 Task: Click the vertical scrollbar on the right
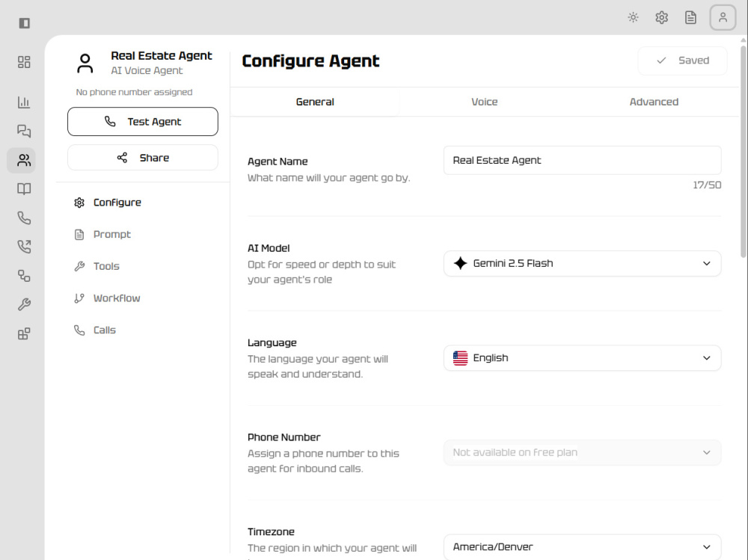[x=744, y=152]
